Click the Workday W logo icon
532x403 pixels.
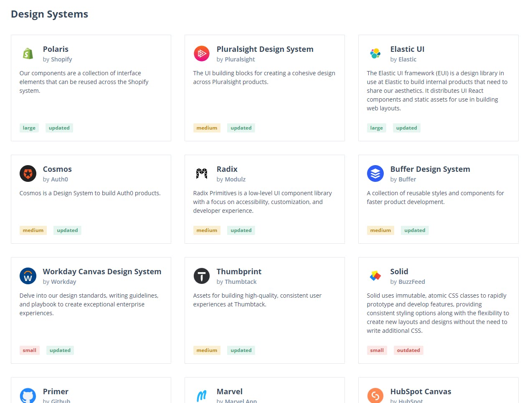pyautogui.click(x=28, y=276)
